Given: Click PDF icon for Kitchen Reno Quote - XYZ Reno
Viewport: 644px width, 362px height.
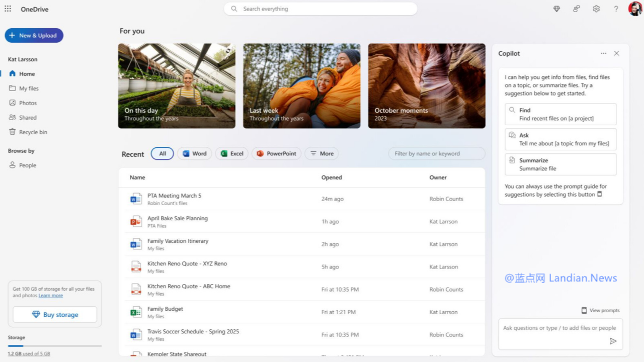Looking at the screenshot, I should [136, 266].
